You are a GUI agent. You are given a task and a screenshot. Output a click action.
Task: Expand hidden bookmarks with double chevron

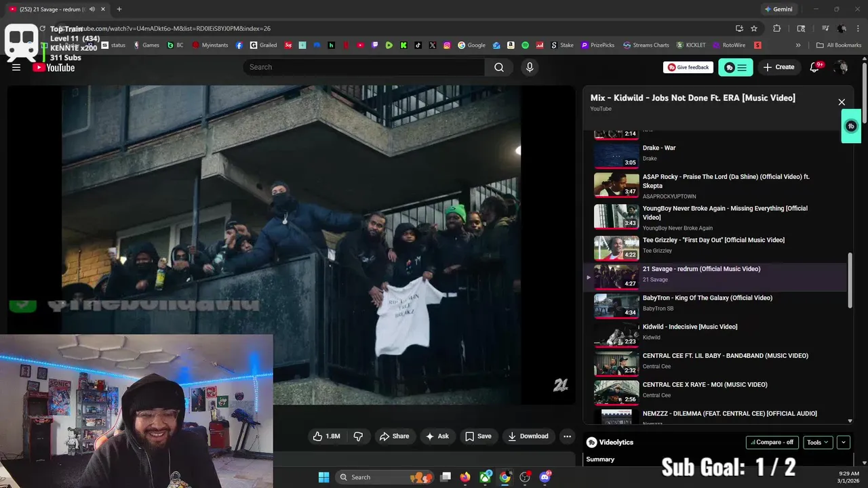pos(797,45)
